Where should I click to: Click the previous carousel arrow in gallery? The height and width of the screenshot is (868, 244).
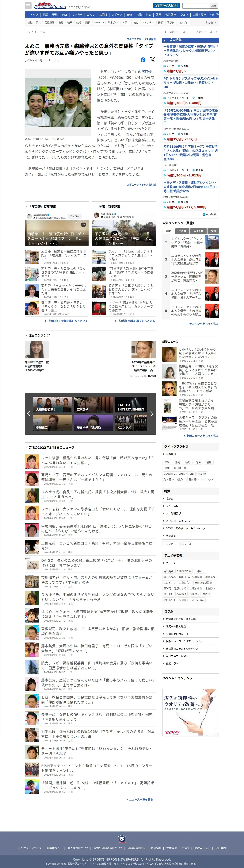29,414
